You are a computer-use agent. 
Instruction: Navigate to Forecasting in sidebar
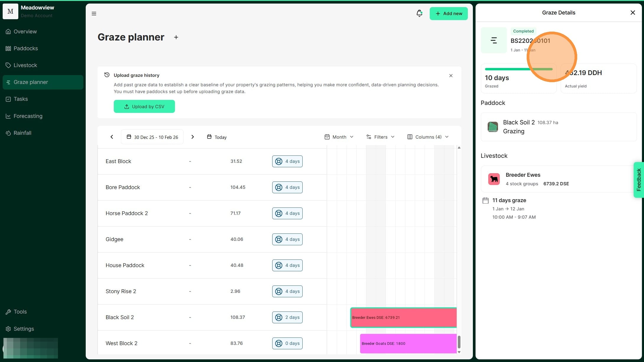(x=28, y=116)
